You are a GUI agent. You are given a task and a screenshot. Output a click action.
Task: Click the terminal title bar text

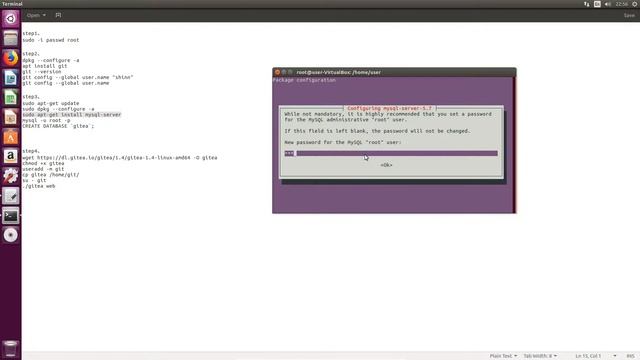[x=338, y=72]
